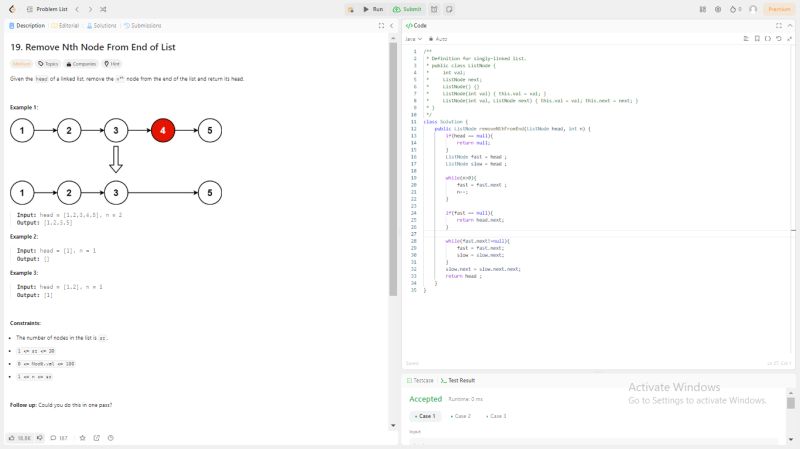Click the problem title '19. Remove Nth Node'
This screenshot has width=800, height=449.
coord(93,47)
